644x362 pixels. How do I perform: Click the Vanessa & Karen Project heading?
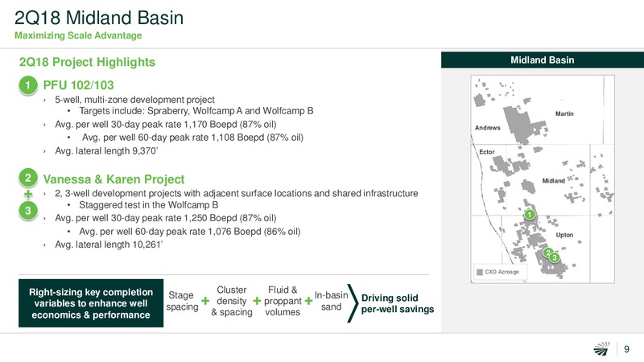114,179
